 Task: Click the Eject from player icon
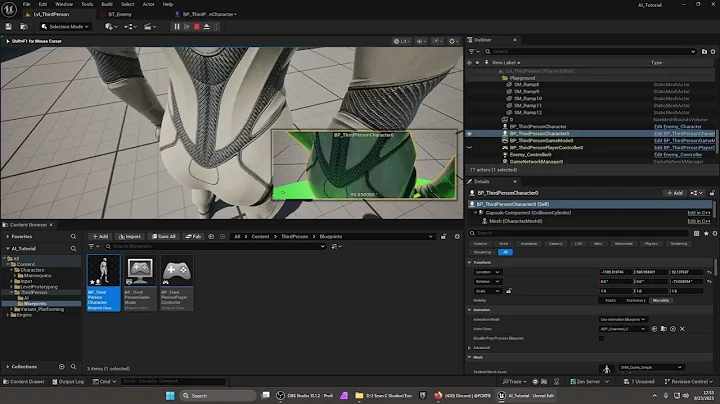pyautogui.click(x=207, y=27)
